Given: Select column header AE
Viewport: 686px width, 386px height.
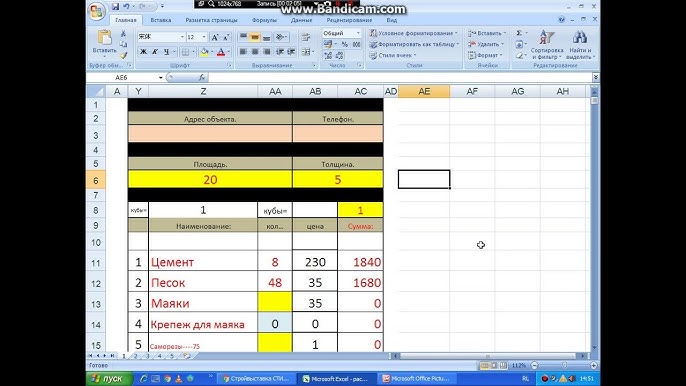Looking at the screenshot, I should pos(424,91).
